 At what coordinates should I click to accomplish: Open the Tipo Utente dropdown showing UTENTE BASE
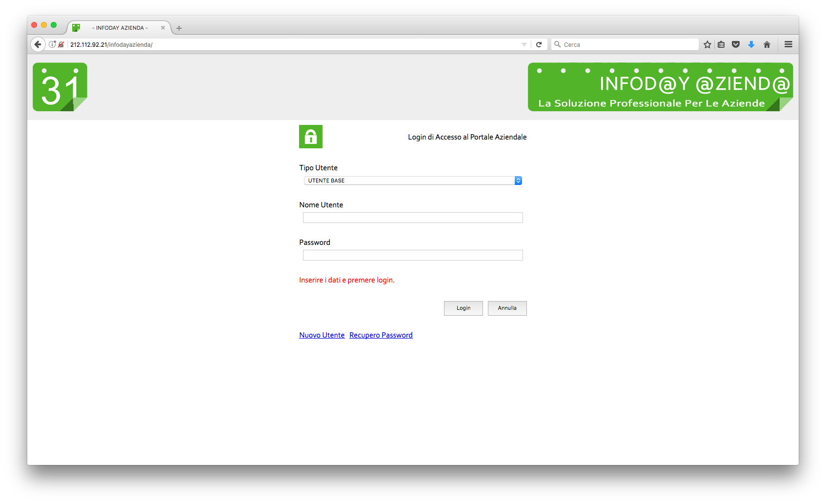point(413,181)
